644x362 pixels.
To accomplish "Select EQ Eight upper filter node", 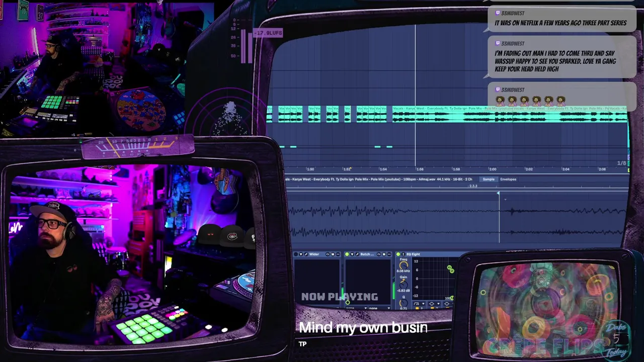I will pos(449,267).
